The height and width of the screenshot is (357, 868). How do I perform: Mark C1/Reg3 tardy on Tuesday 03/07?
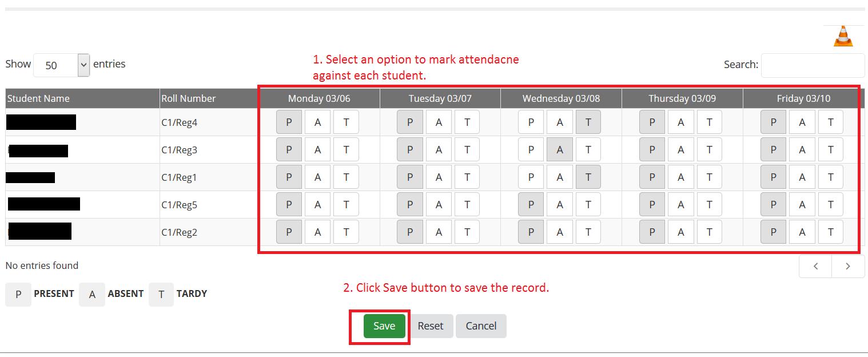point(467,149)
